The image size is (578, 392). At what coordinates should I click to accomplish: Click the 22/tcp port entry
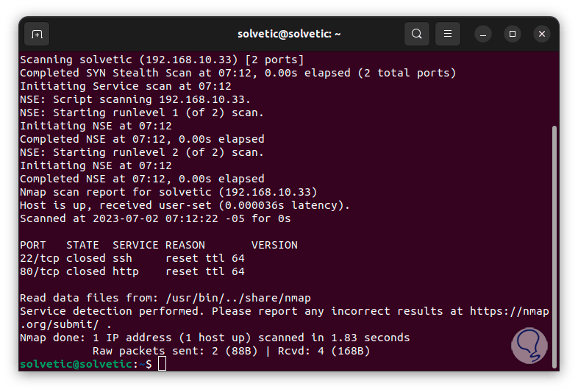[x=40, y=258]
